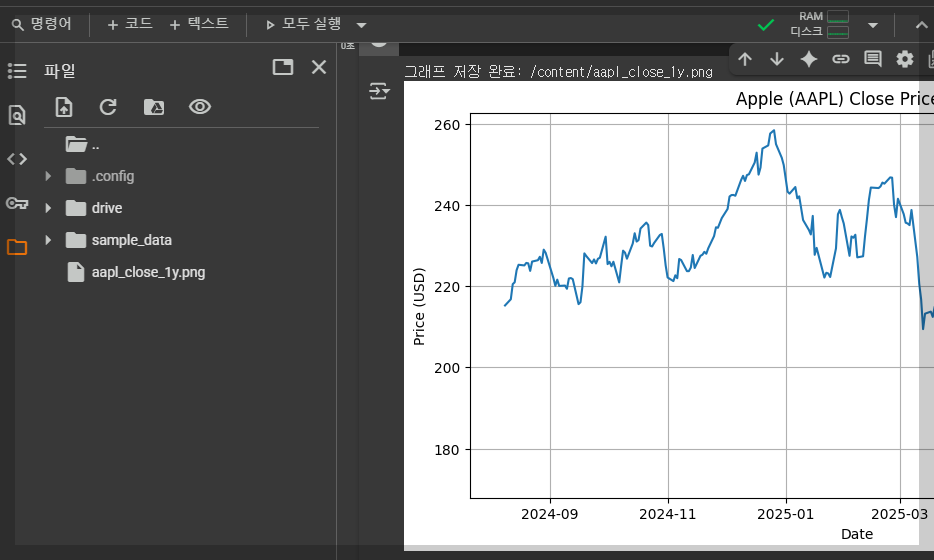Click the AAPL close price chart output
Image resolution: width=934 pixels, height=560 pixels.
(669, 315)
